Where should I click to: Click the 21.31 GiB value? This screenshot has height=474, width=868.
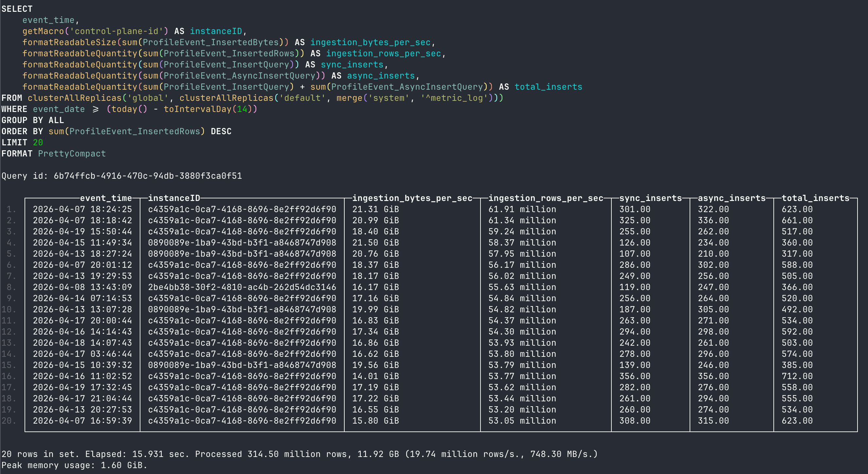click(x=375, y=209)
